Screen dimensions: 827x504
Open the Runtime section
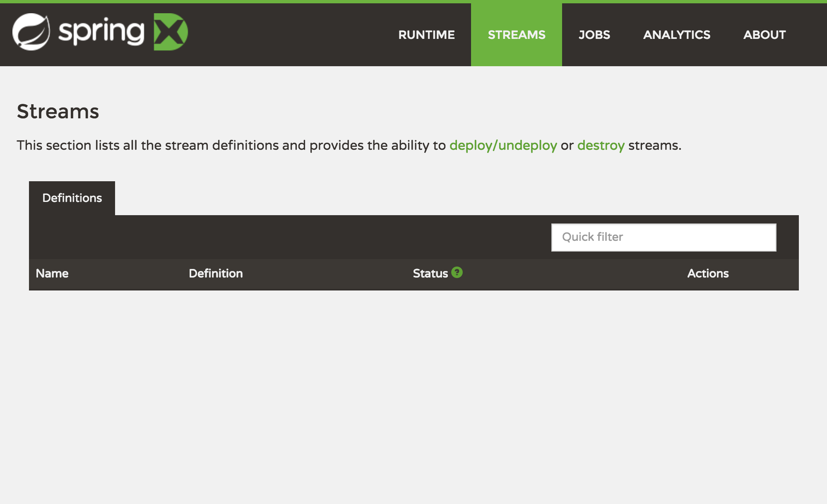tap(426, 35)
